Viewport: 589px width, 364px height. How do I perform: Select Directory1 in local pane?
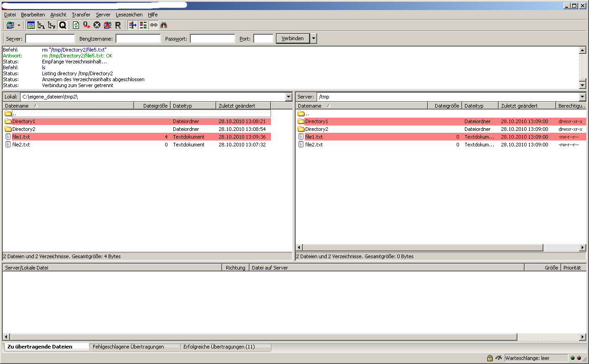(x=137, y=121)
